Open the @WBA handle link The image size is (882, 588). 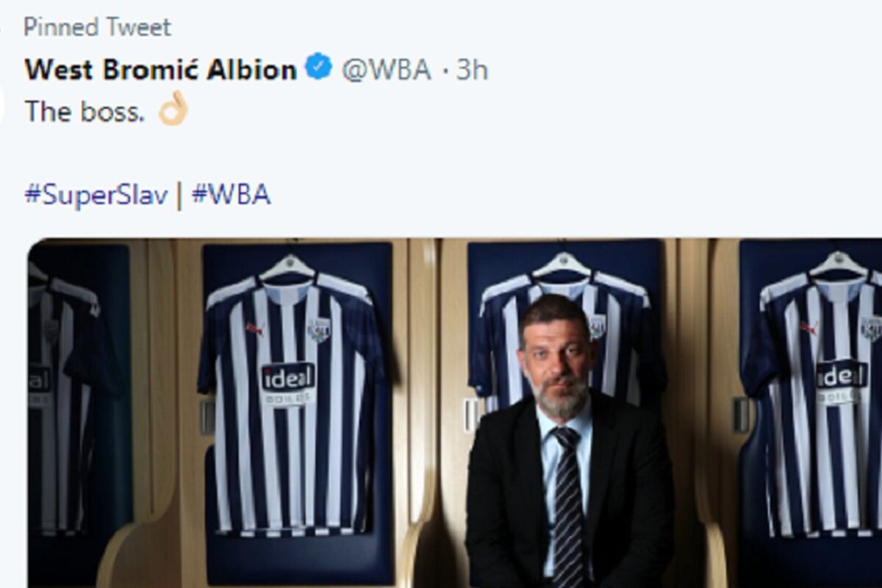pyautogui.click(x=387, y=70)
